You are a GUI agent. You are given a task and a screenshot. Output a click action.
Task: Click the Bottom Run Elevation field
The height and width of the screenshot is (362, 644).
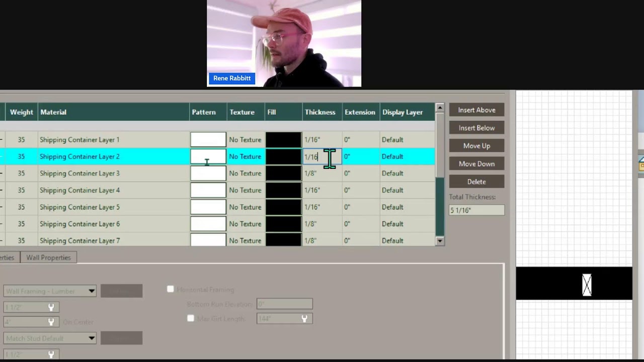point(284,304)
